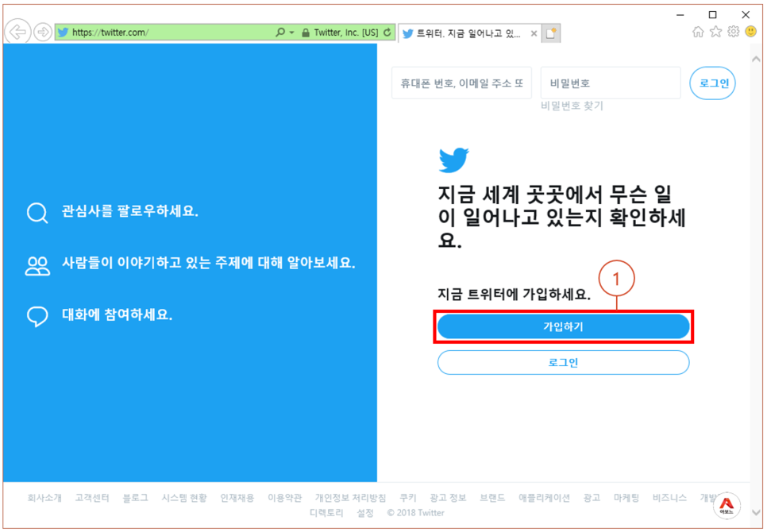This screenshot has height=532, width=767.
Task: Click the outlined 로그인 button below sign-up
Action: (563, 362)
